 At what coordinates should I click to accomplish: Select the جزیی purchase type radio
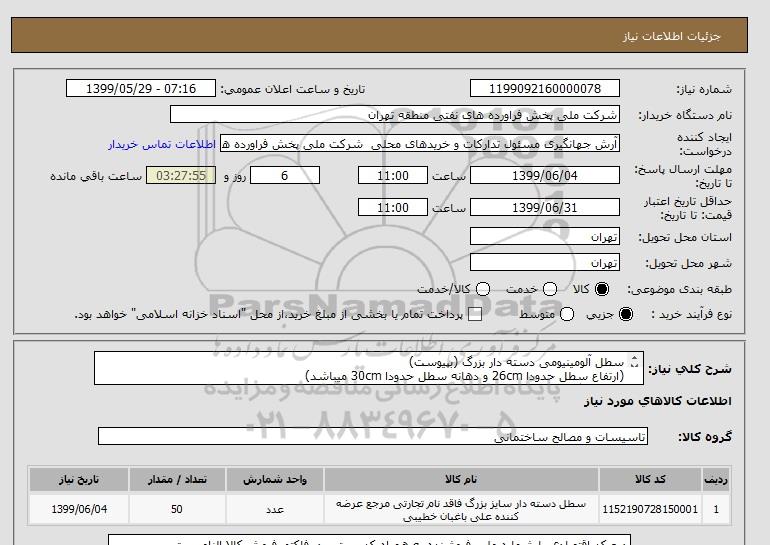[x=626, y=314]
